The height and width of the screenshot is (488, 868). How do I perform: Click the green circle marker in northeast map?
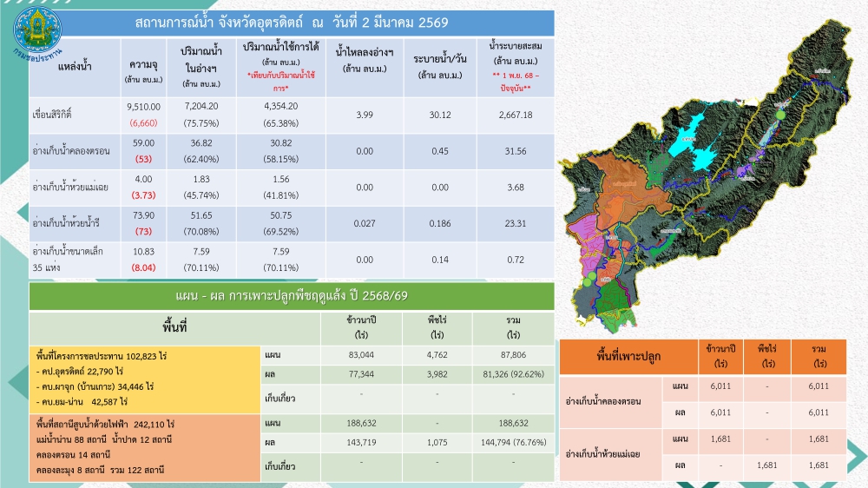pos(782,115)
